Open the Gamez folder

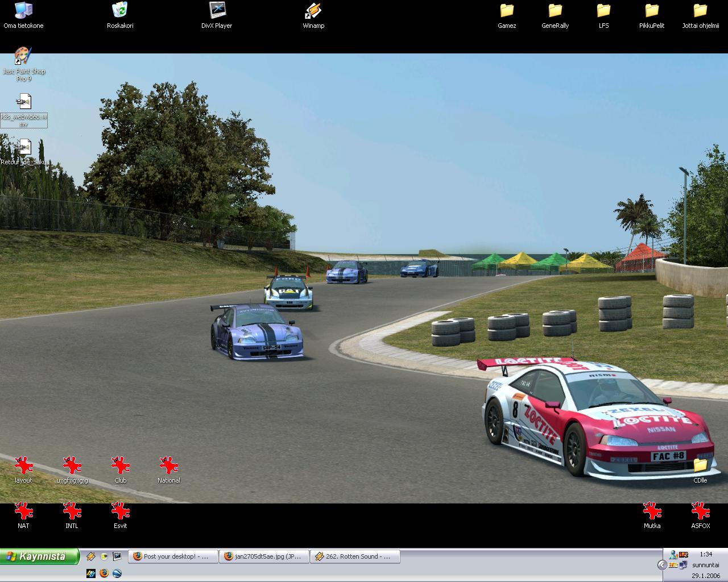[x=507, y=15]
